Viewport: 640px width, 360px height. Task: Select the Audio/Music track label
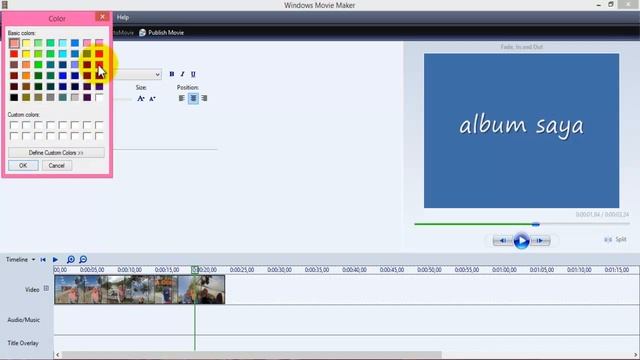pyautogui.click(x=24, y=320)
